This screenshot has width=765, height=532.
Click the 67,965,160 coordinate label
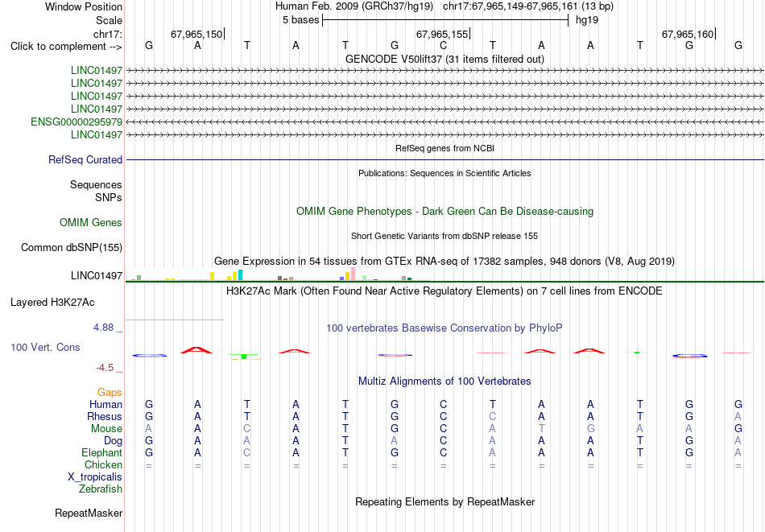pyautogui.click(x=688, y=34)
